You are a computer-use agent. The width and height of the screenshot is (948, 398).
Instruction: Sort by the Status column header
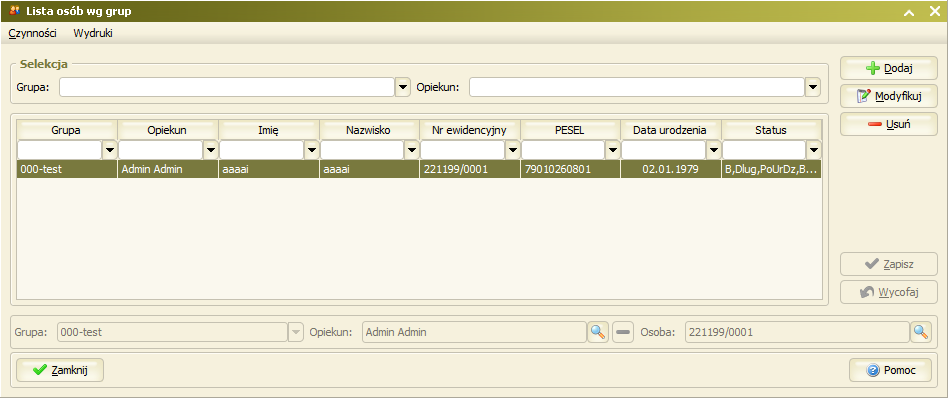click(771, 129)
